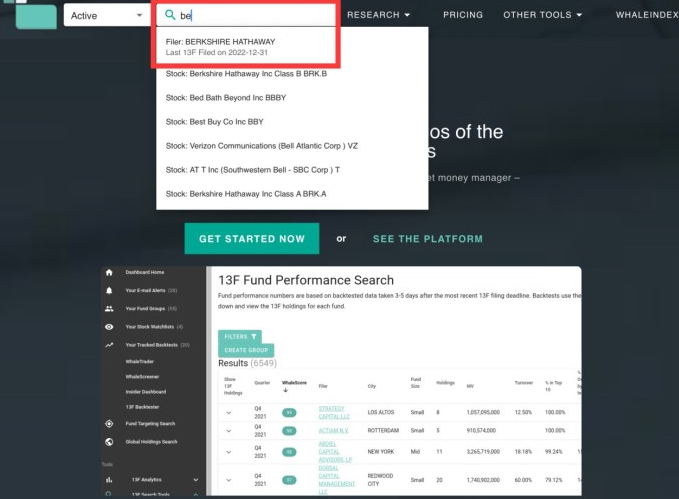Click the Stock Watchlists eye icon

point(109,327)
